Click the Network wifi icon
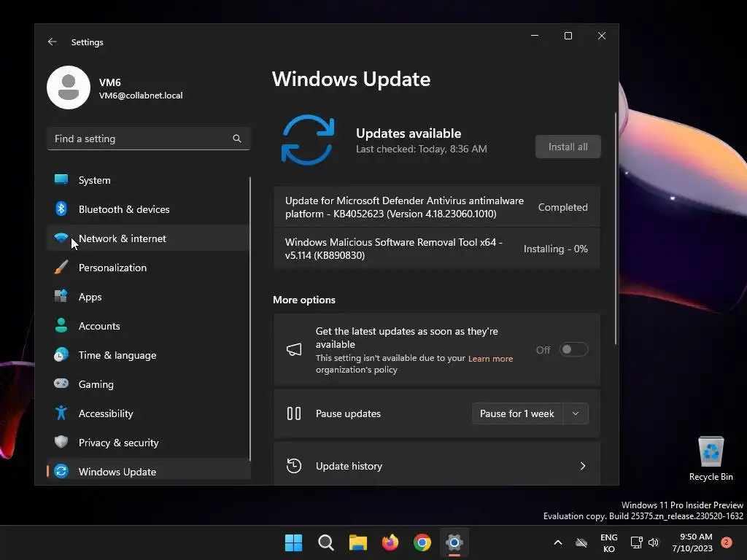The image size is (747, 560). [x=61, y=238]
